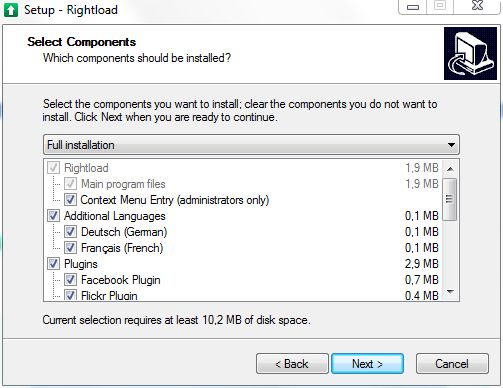Return to previous page with < Back

tap(292, 364)
